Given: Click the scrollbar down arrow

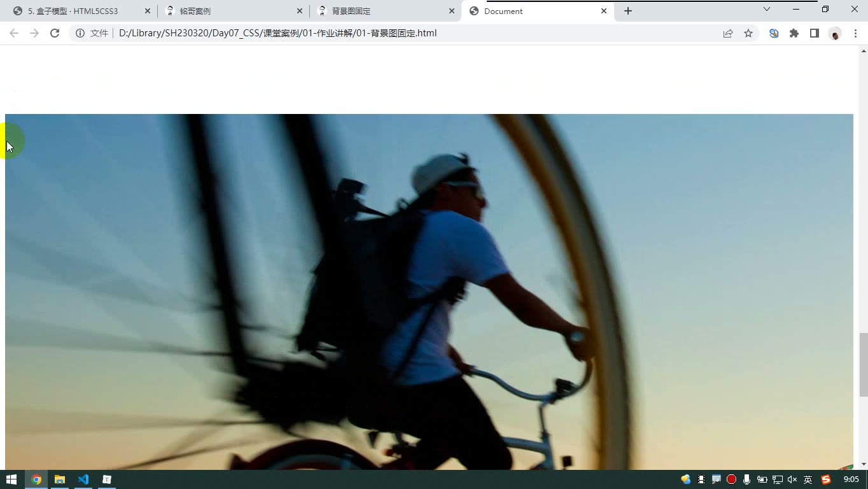Looking at the screenshot, I should [x=864, y=464].
